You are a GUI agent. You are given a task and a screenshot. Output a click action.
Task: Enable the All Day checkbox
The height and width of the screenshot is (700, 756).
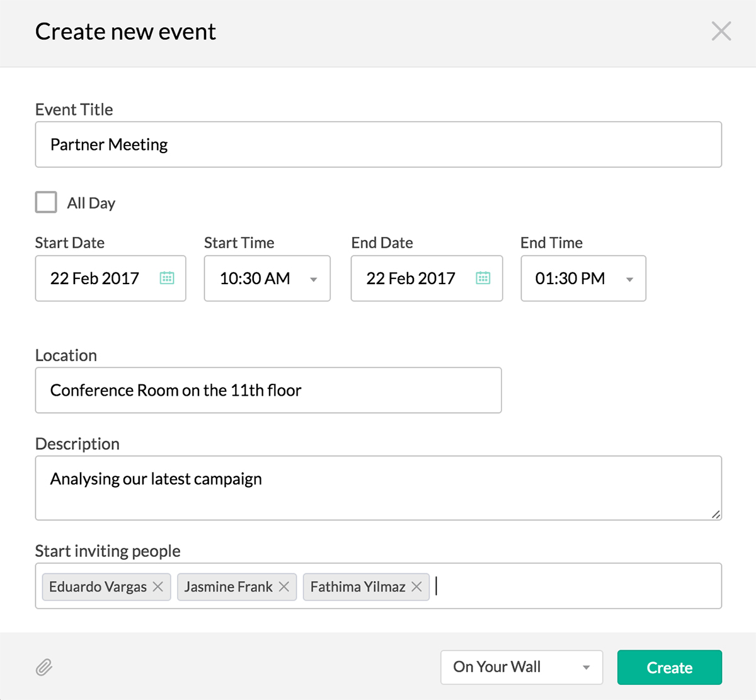pyautogui.click(x=46, y=202)
